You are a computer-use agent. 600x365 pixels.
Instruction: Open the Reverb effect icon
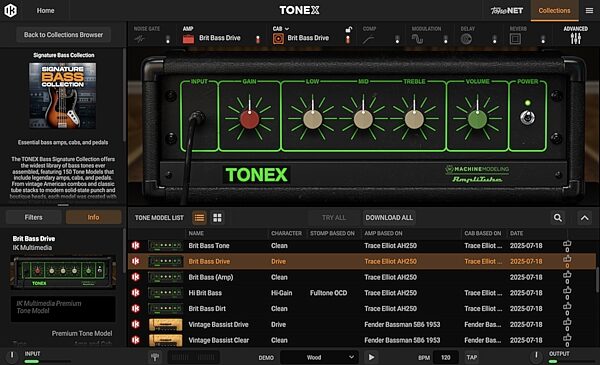point(515,39)
